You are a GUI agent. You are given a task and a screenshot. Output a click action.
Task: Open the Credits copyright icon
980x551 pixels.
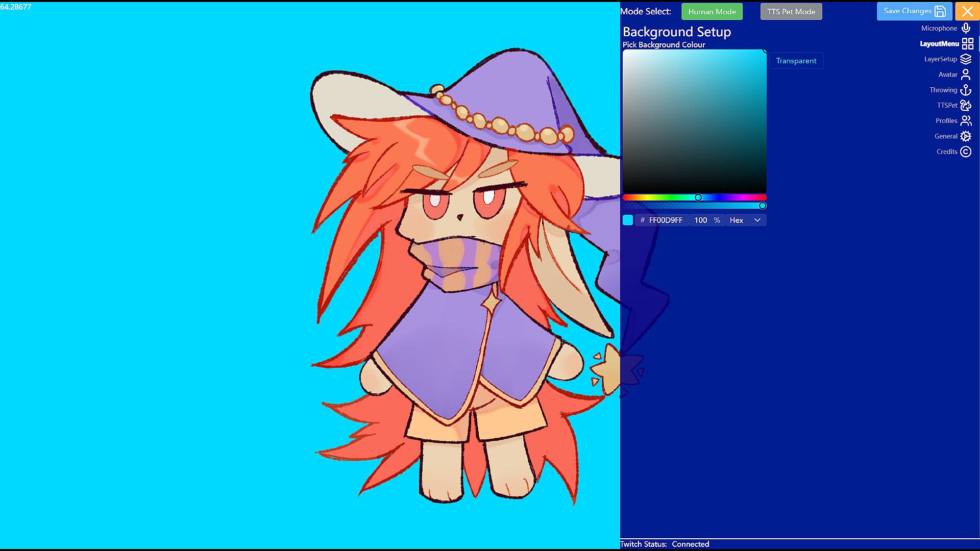[966, 152]
